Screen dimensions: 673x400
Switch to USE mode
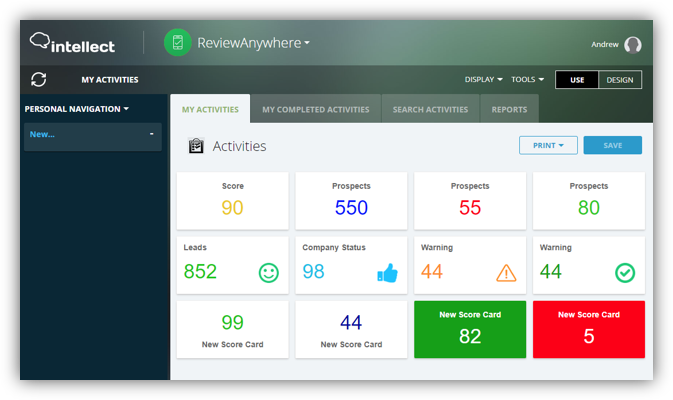pos(577,80)
